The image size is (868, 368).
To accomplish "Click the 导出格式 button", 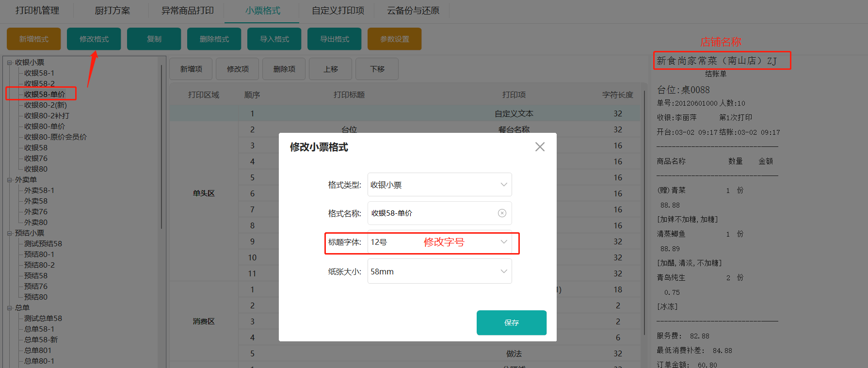I will (335, 39).
